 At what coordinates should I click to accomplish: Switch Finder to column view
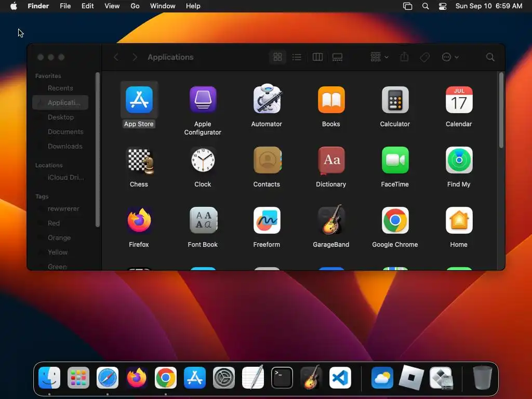(317, 57)
